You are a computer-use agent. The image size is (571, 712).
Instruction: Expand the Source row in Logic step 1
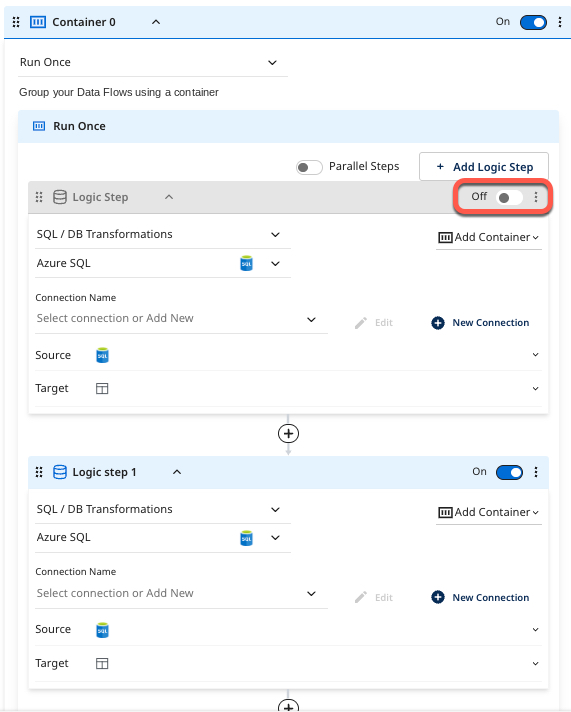pyautogui.click(x=536, y=630)
